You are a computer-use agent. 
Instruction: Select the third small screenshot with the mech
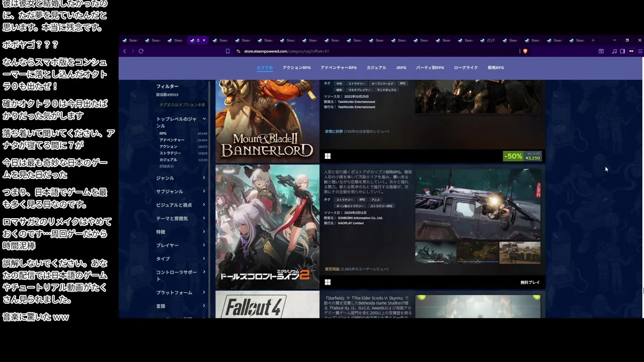point(520,253)
